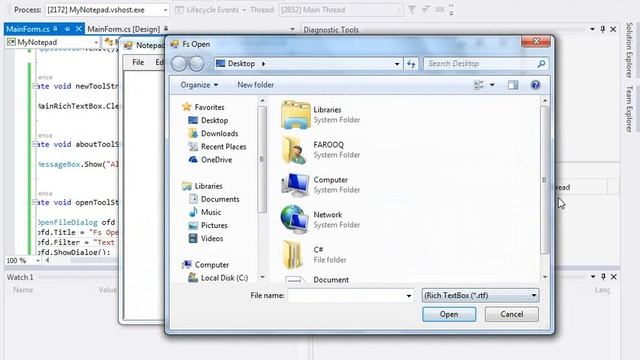The width and height of the screenshot is (640, 360).
Task: Open Local Disk (C:) in navigation pane
Action: (x=224, y=278)
